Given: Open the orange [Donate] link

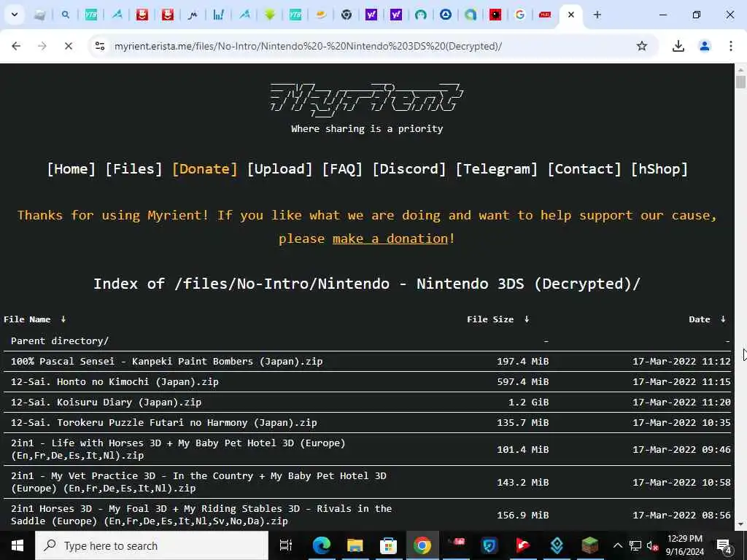Looking at the screenshot, I should pos(204,168).
